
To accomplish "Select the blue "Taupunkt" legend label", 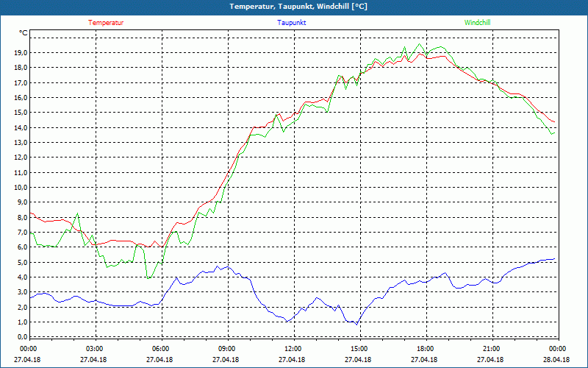I will click(291, 23).
